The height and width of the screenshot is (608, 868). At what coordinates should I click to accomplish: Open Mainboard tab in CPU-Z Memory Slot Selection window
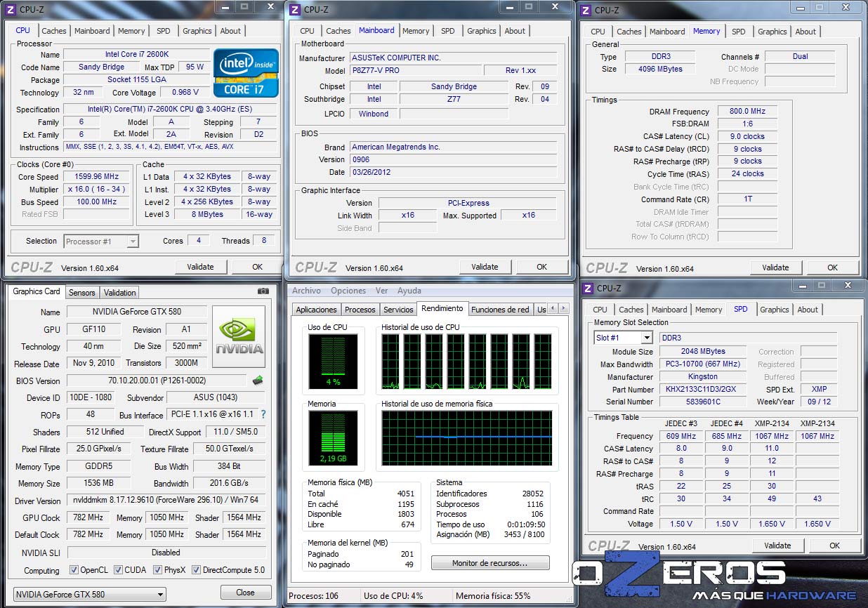[669, 310]
